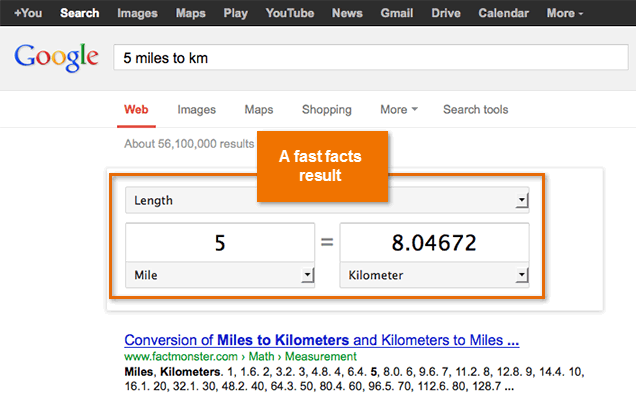Viewport: 636px width, 401px height.
Task: Focus the search box with '5 miles to km'
Action: coord(371,58)
